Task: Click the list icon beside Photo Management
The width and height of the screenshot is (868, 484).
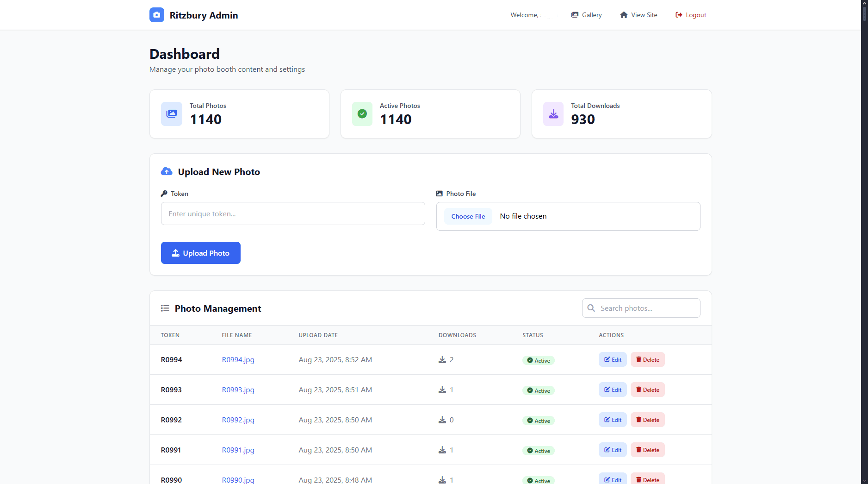Action: click(165, 308)
